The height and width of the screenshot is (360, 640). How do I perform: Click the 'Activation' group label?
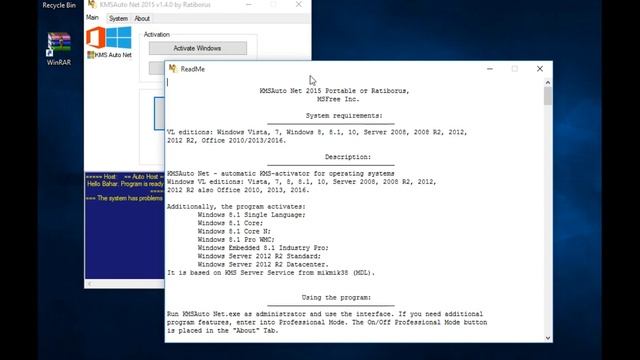tap(157, 35)
